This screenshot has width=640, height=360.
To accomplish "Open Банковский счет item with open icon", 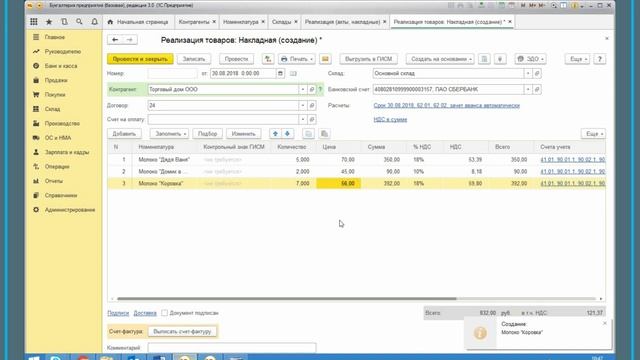I will [x=537, y=89].
